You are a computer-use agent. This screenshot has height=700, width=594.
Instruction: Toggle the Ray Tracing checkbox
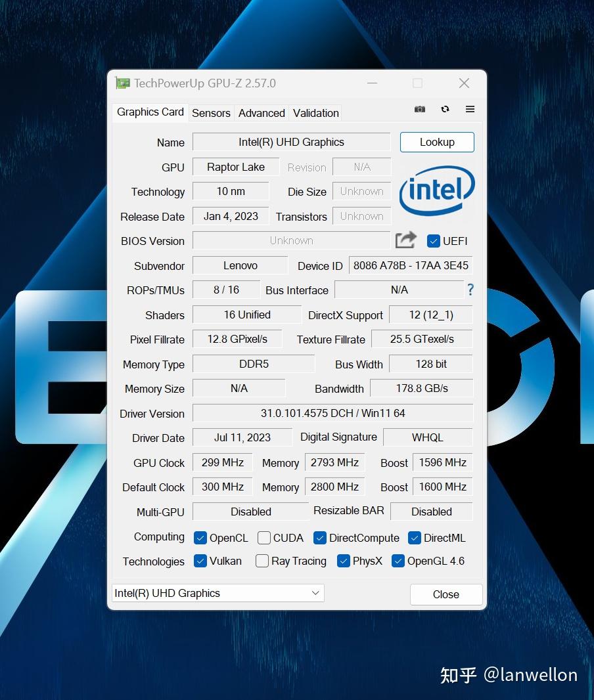coord(262,561)
